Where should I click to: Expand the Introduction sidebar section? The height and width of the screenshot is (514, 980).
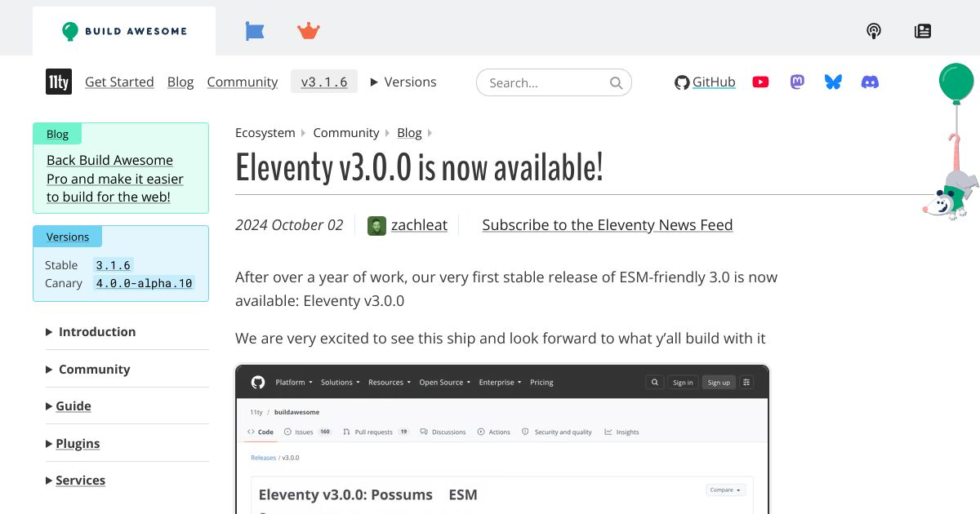point(91,331)
